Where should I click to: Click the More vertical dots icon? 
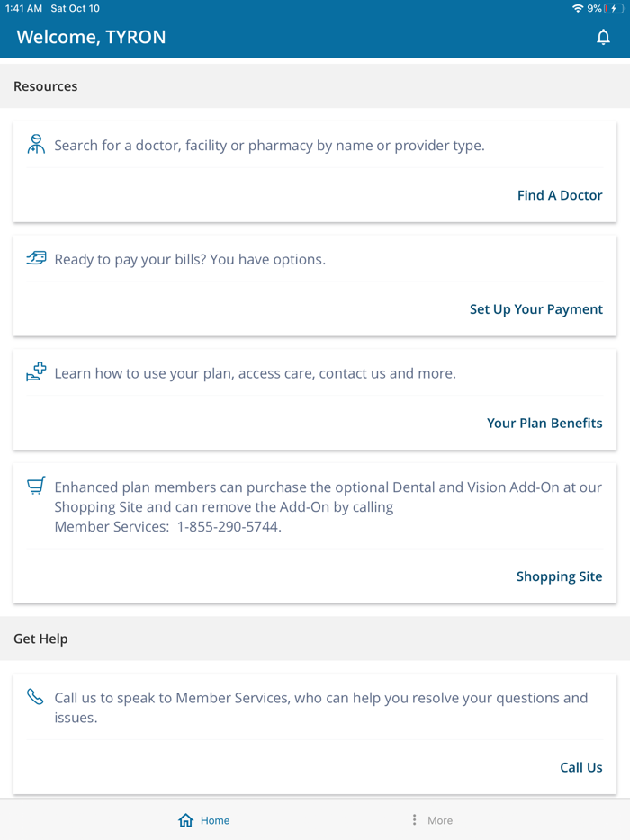pos(415,819)
